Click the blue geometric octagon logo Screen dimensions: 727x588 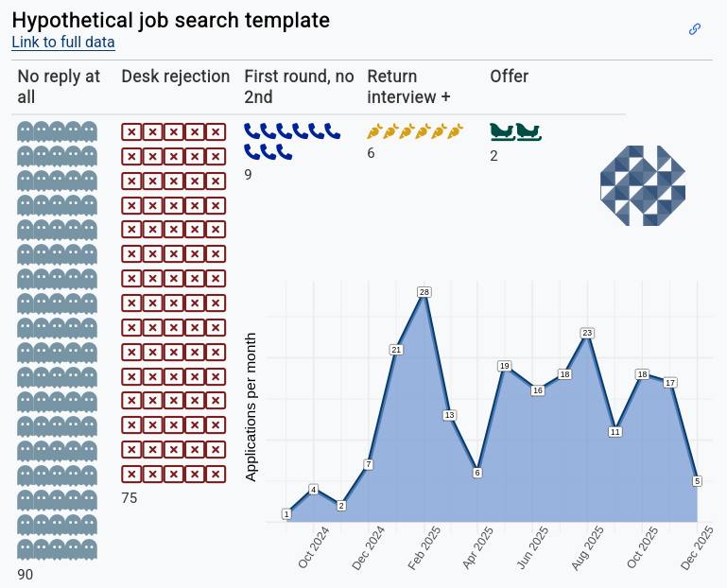pos(642,186)
